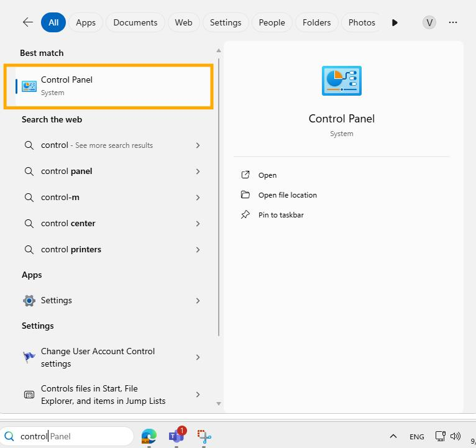
Task: Expand chevron for 'control center' suggestion
Action: click(x=198, y=224)
